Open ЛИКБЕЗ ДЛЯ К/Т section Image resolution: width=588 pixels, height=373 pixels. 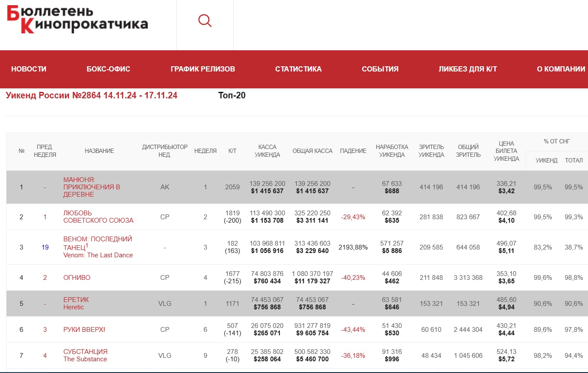click(468, 69)
